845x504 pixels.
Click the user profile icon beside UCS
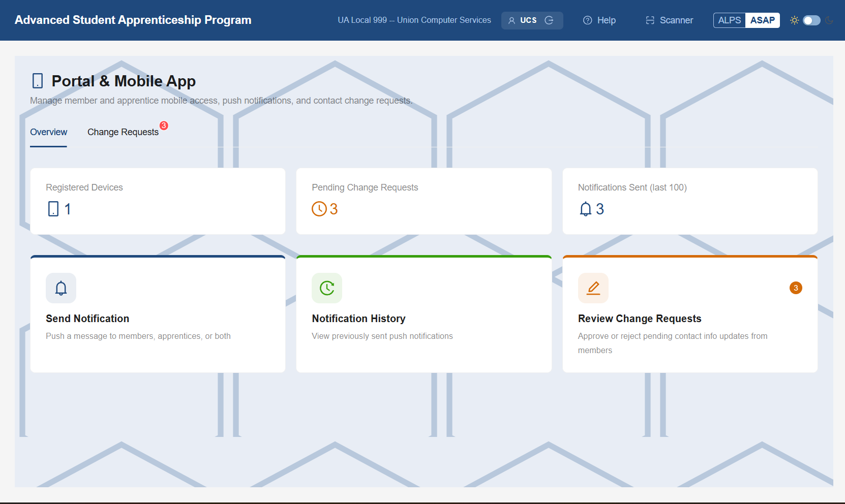coord(511,20)
